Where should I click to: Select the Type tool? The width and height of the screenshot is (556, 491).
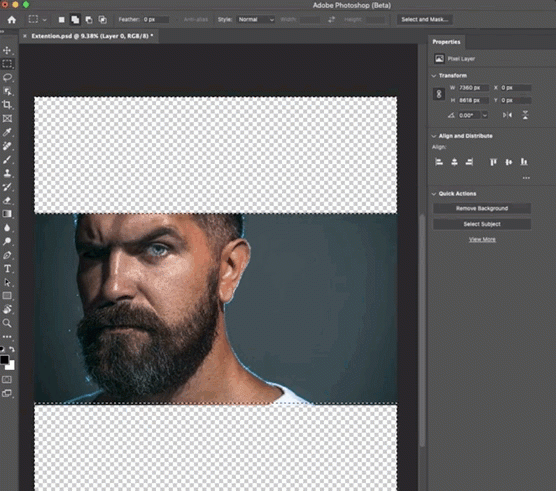tap(7, 269)
